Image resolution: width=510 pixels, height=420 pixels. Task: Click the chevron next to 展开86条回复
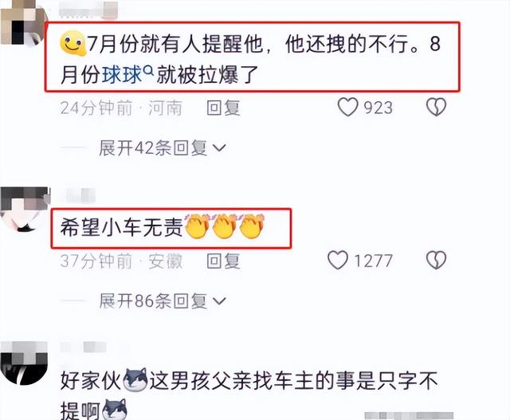click(219, 301)
